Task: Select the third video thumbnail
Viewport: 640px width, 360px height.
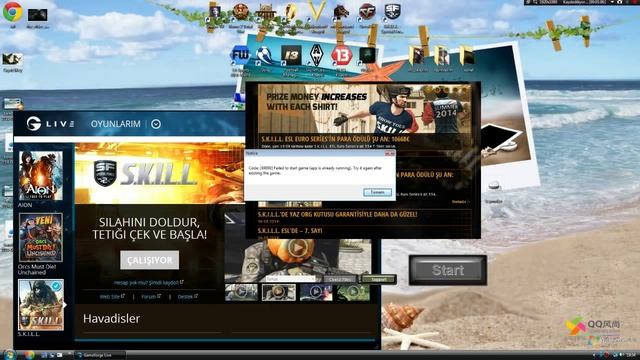Action: (316, 292)
